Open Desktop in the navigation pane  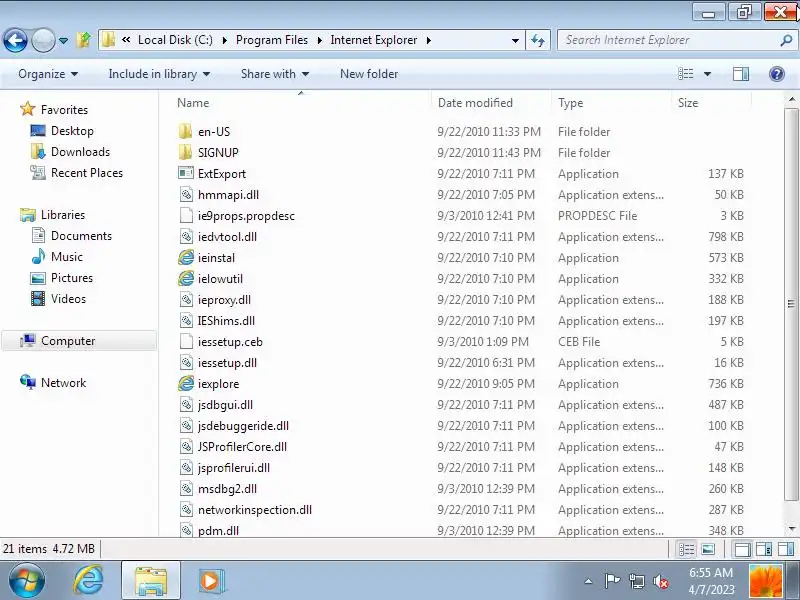pyautogui.click(x=62, y=131)
